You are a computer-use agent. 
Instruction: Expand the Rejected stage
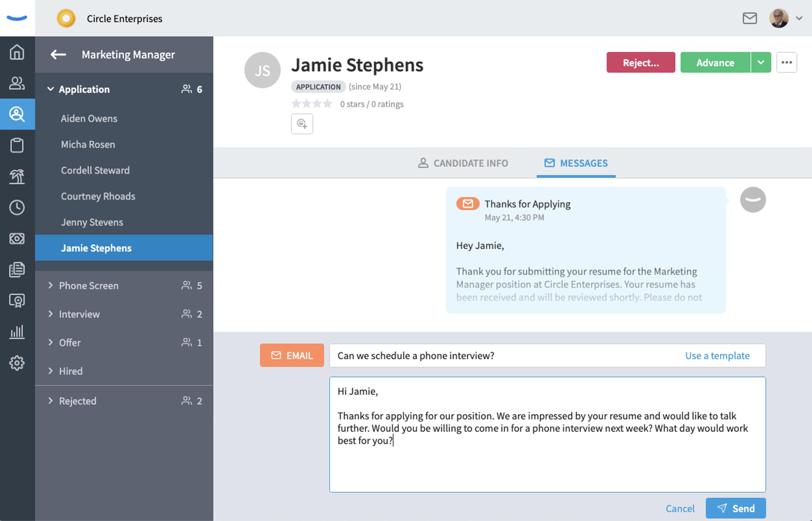point(51,401)
